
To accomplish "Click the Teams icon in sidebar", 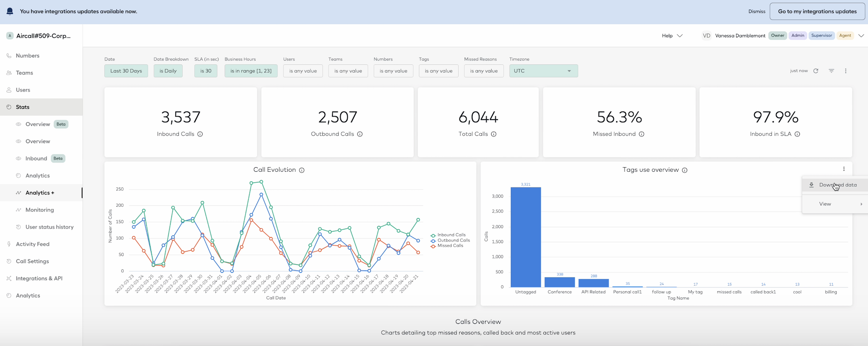I will 9,73.
